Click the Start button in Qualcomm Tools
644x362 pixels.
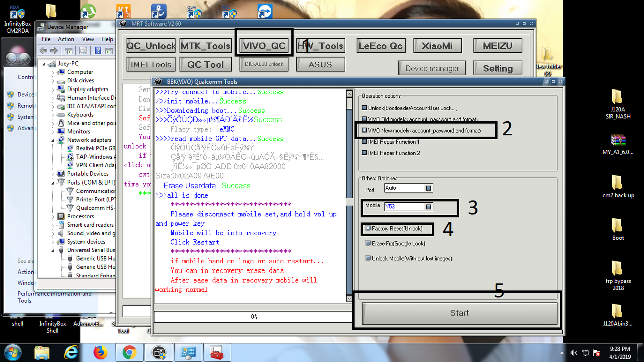(x=459, y=313)
